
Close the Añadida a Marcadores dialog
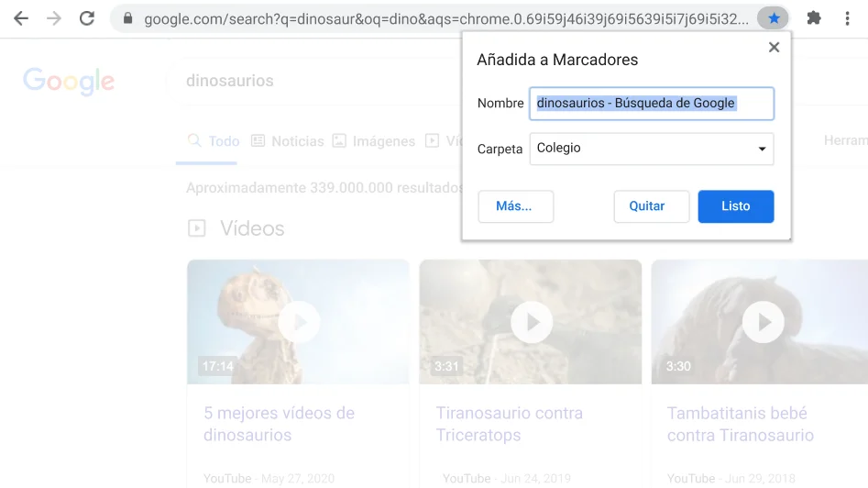click(x=774, y=48)
